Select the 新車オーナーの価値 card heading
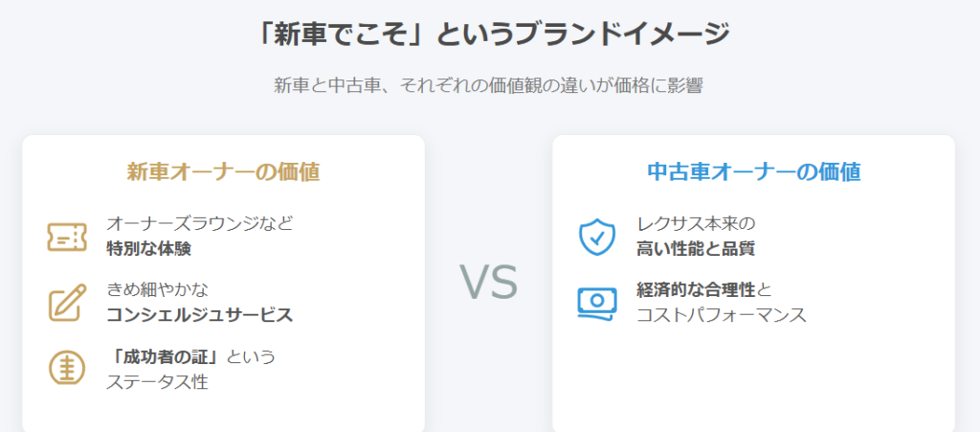The height and width of the screenshot is (432, 980). click(x=223, y=172)
